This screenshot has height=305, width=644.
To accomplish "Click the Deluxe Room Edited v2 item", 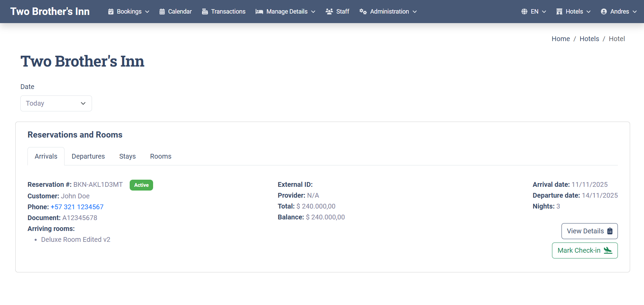I will click(x=76, y=239).
